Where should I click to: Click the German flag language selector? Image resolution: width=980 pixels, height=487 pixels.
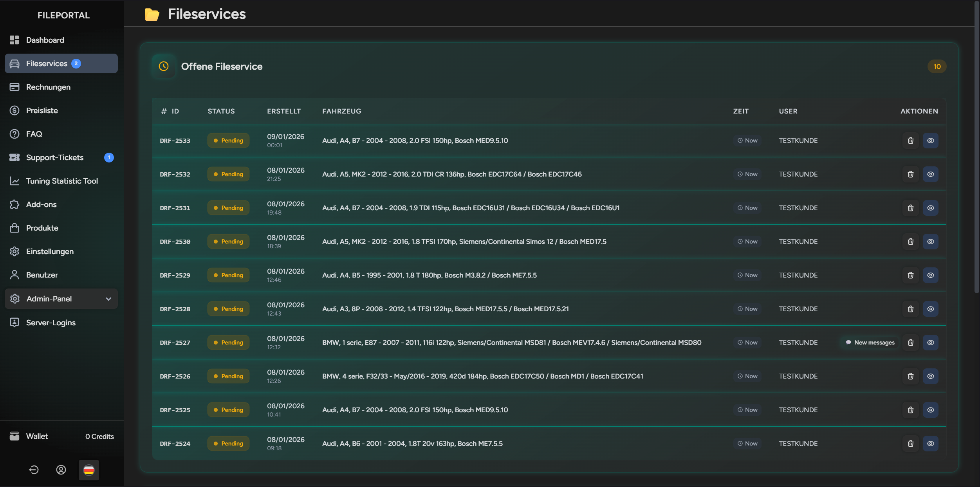pyautogui.click(x=89, y=470)
